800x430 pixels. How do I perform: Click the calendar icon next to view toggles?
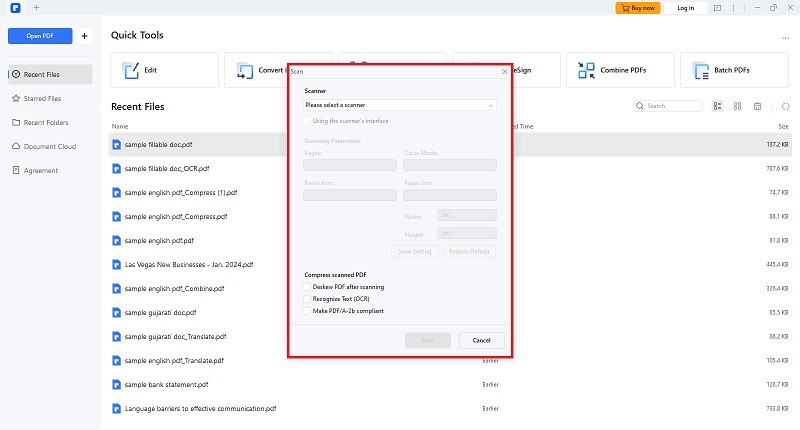[758, 106]
